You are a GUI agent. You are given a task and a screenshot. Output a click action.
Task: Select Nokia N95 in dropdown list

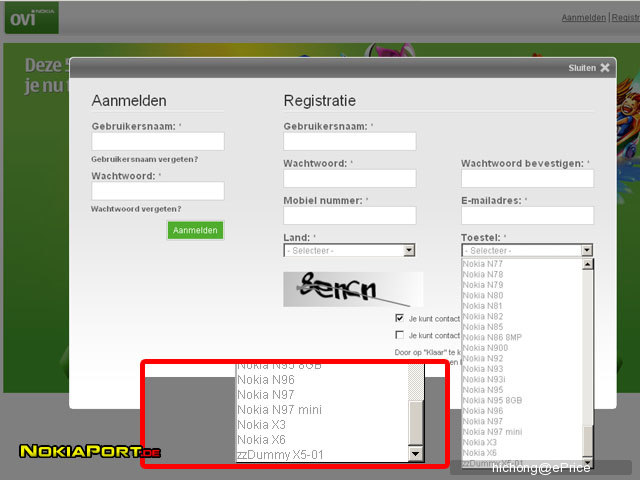click(522, 390)
